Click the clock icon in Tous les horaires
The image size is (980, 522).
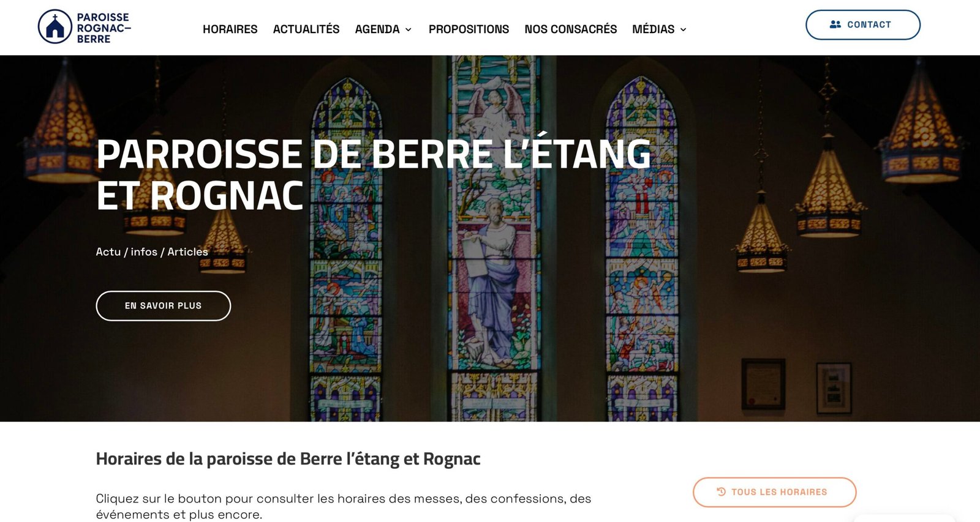pos(721,491)
